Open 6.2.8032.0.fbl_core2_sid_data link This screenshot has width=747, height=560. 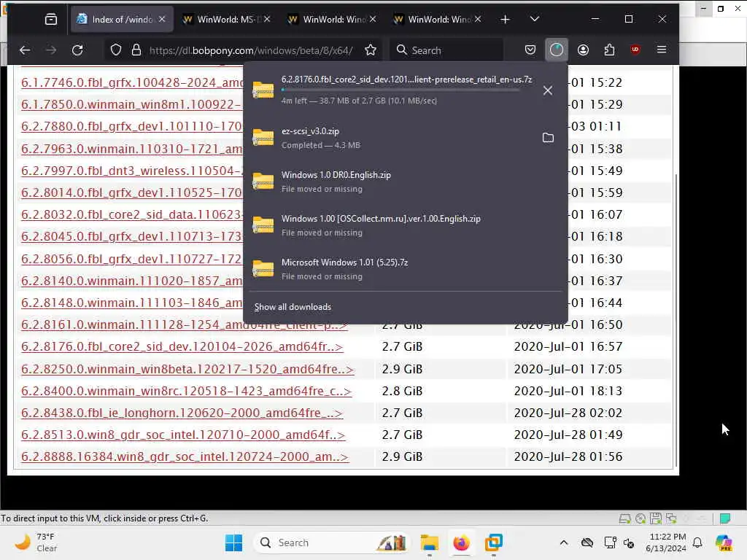[x=132, y=215]
